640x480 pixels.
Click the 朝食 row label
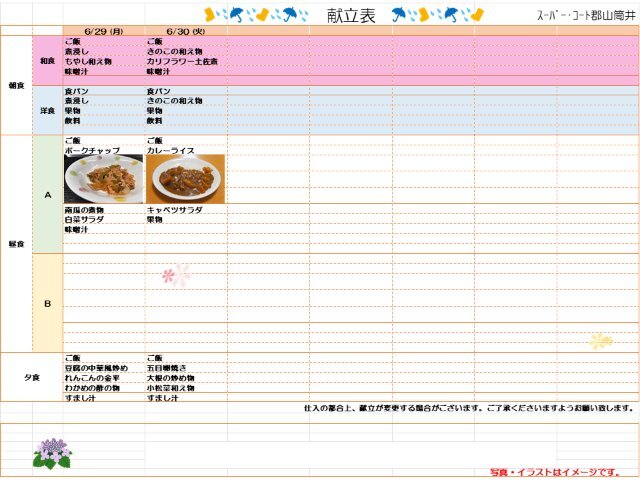click(16, 86)
